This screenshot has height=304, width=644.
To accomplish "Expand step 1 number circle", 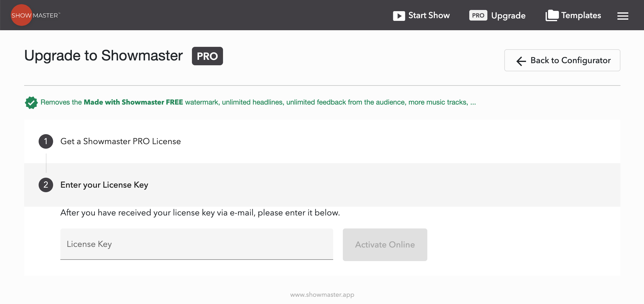I will 46,141.
